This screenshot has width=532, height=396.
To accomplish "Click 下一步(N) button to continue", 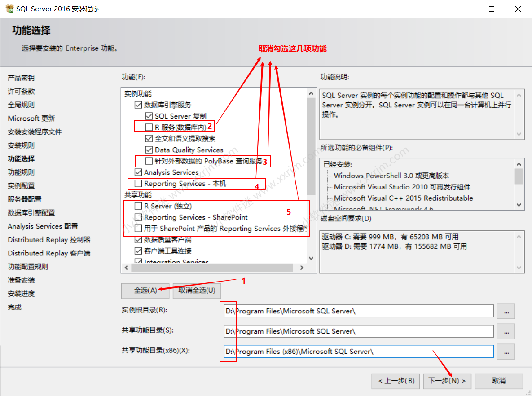I will coord(447,381).
